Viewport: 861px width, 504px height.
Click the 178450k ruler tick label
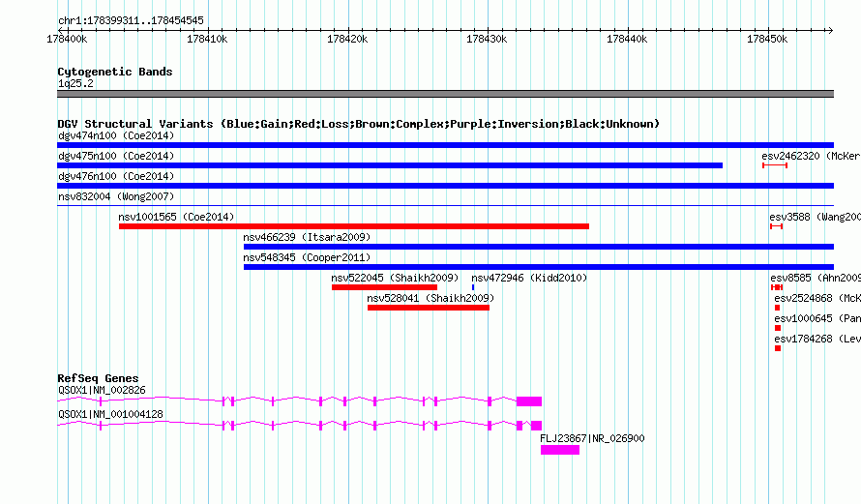(767, 39)
